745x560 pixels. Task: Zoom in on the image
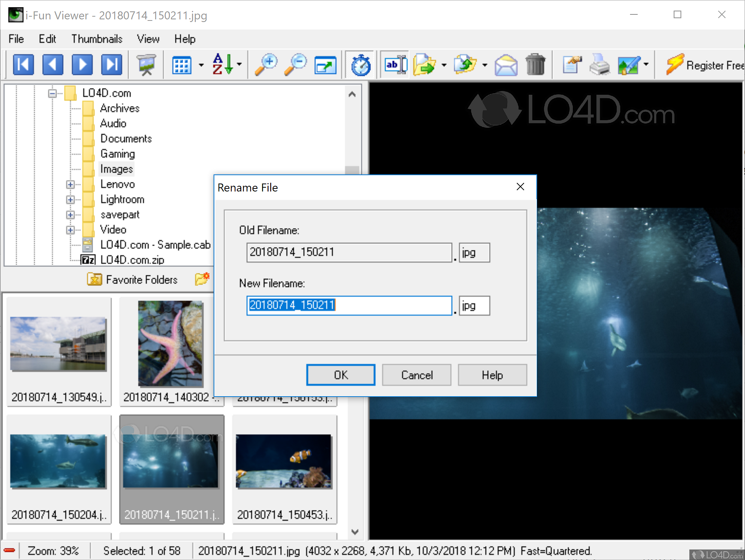pyautogui.click(x=267, y=64)
